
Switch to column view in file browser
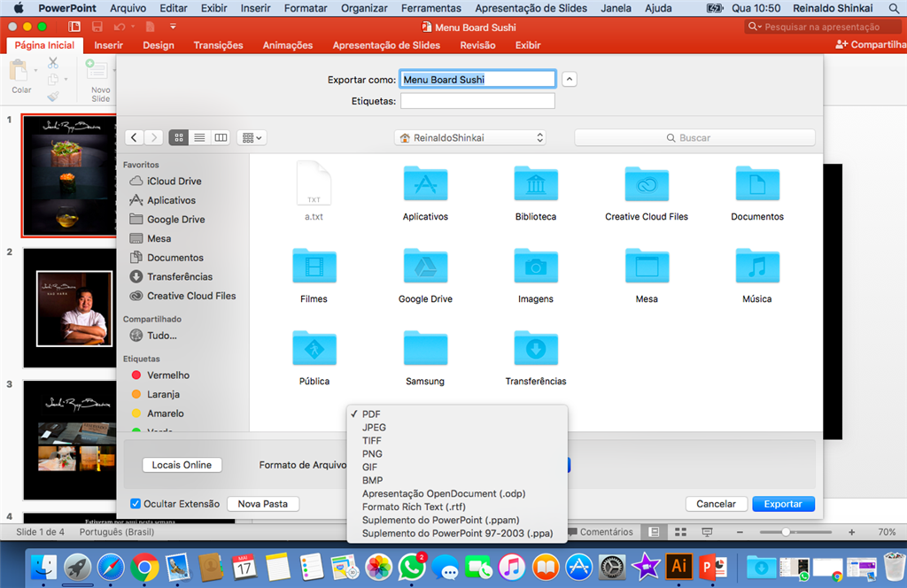click(x=221, y=137)
